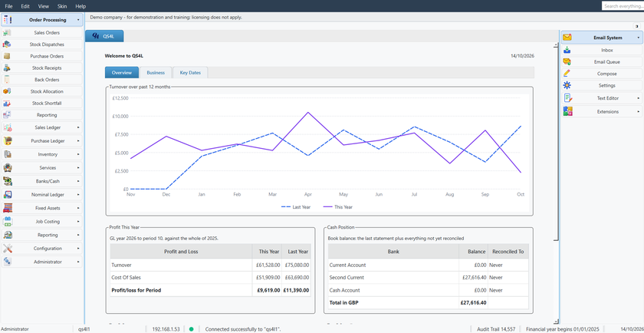Click the Email Queue icon
Screen dimensions: 644x333
[x=567, y=62]
